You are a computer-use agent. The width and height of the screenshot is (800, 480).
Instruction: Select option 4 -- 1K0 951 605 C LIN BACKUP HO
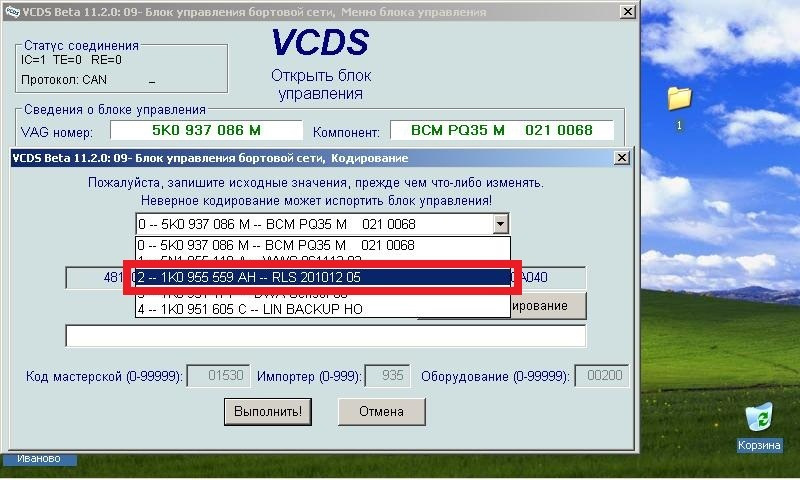pos(322,309)
